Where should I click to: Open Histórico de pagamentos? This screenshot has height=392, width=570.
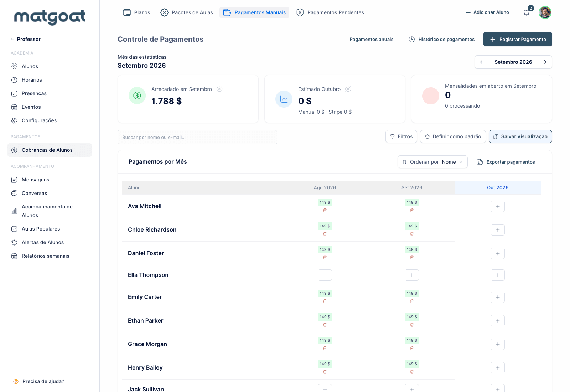(x=441, y=39)
